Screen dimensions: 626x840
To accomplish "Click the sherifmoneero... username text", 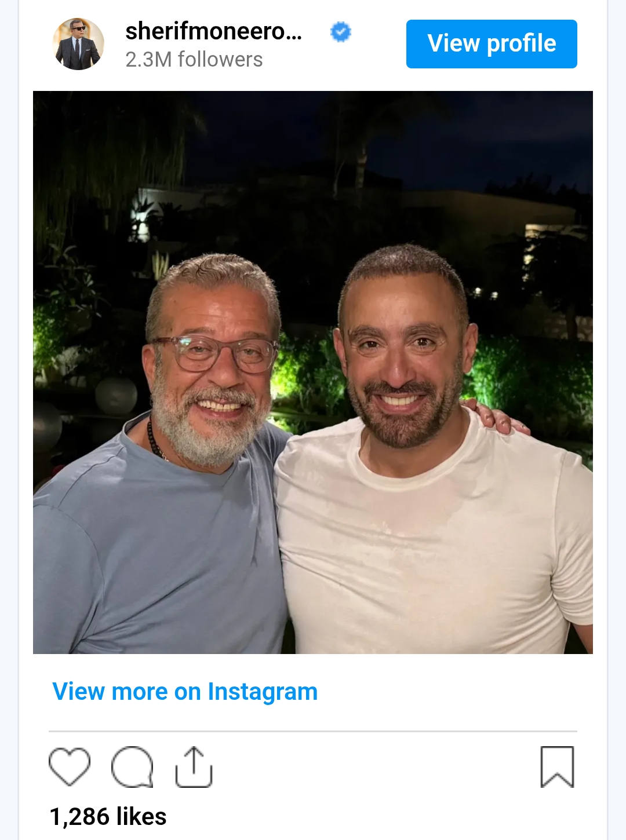I will click(x=213, y=31).
